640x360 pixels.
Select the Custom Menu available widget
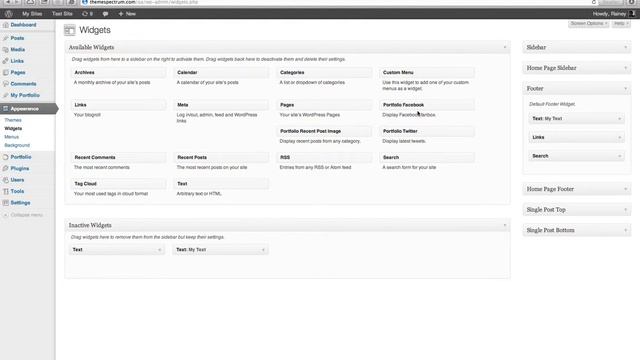[x=427, y=73]
